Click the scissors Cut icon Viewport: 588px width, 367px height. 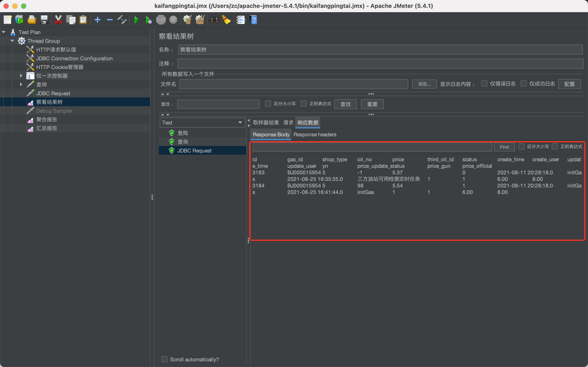58,20
